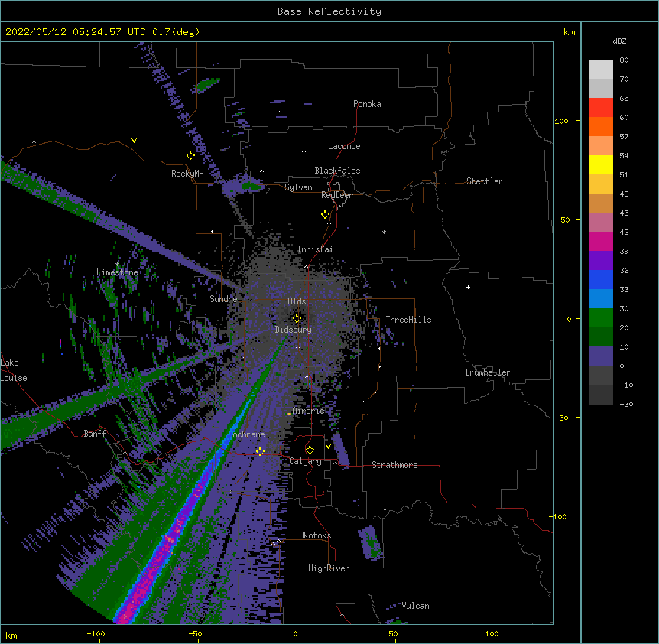This screenshot has height=644, width=659.
Task: Click the HighRiver city label
Action: coord(329,568)
